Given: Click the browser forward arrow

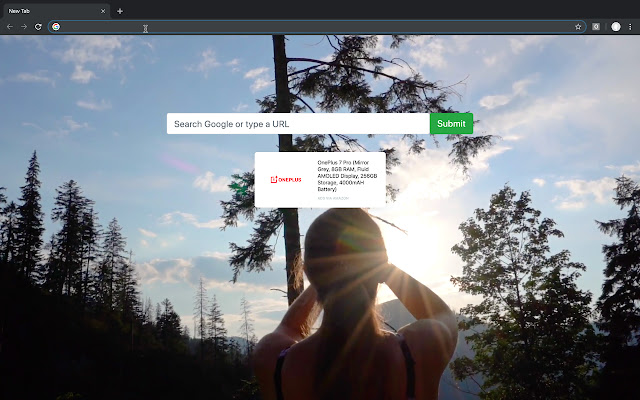Looking at the screenshot, I should (24, 27).
